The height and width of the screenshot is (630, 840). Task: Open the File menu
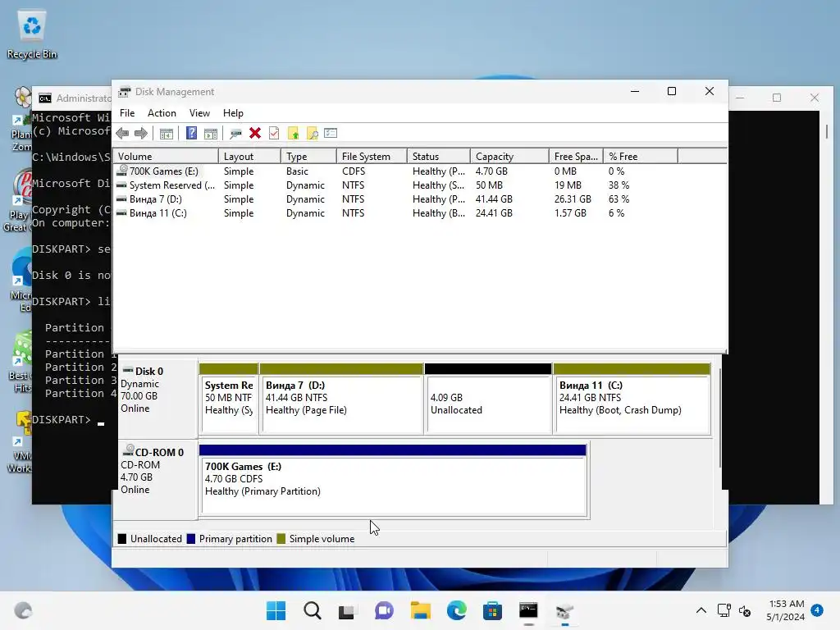[127, 113]
